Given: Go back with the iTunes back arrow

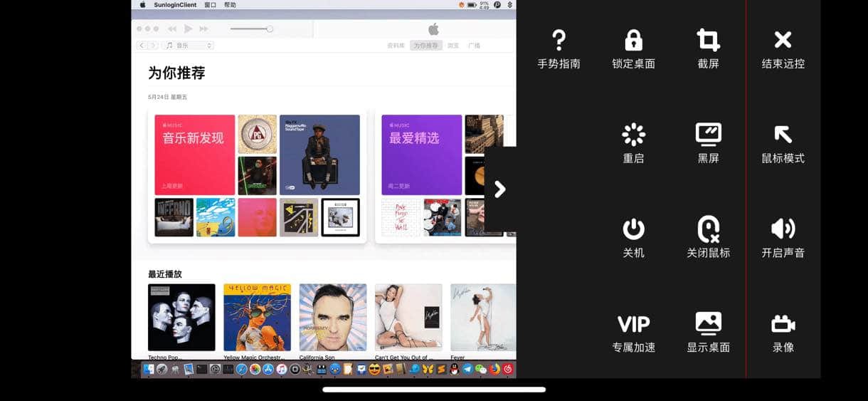Looking at the screenshot, I should [142, 46].
